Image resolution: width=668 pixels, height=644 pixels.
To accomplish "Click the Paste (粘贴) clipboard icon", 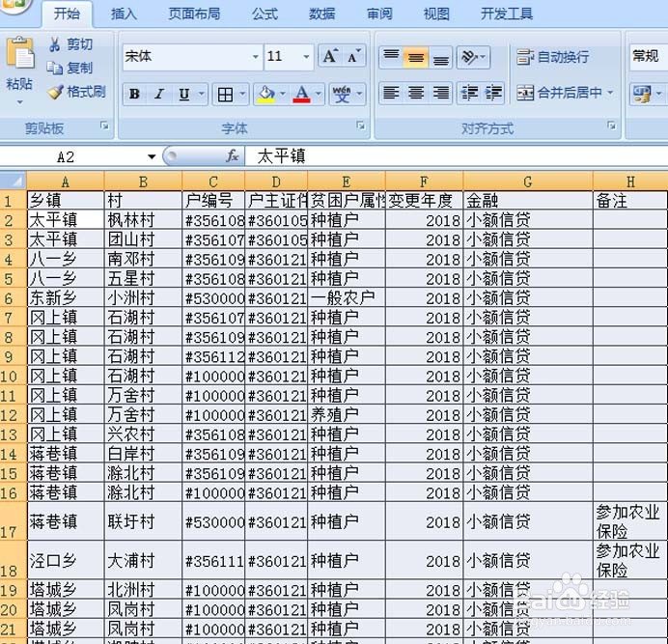I will [19, 53].
